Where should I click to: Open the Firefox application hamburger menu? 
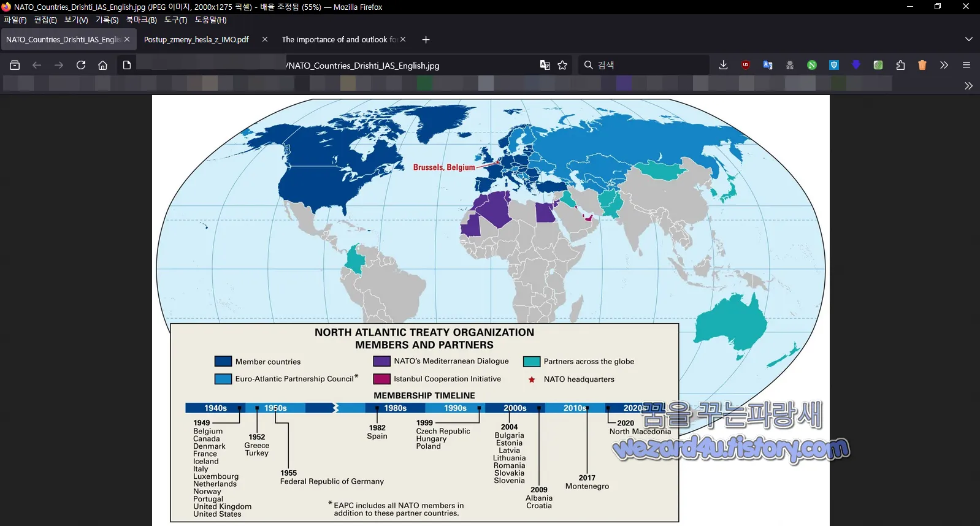tap(967, 65)
